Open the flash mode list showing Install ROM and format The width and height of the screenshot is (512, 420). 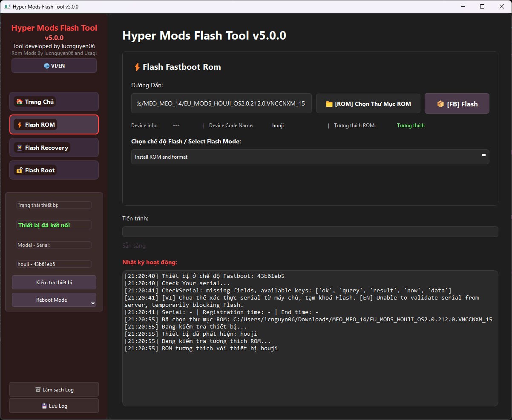[310, 157]
